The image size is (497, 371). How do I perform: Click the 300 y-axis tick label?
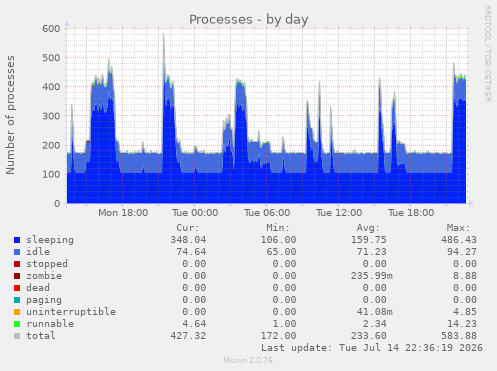point(51,116)
